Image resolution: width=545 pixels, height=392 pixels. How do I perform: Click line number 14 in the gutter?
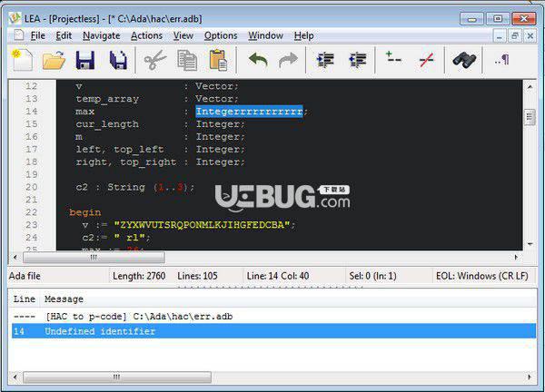31,112
